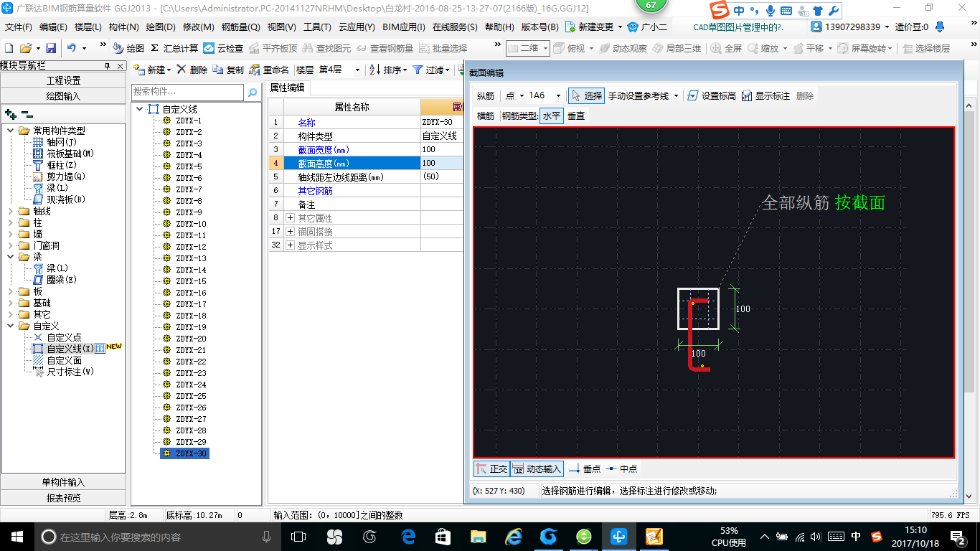Select 水平 horizontal rebar type
Screen dimensions: 980x551
pyautogui.click(x=552, y=116)
